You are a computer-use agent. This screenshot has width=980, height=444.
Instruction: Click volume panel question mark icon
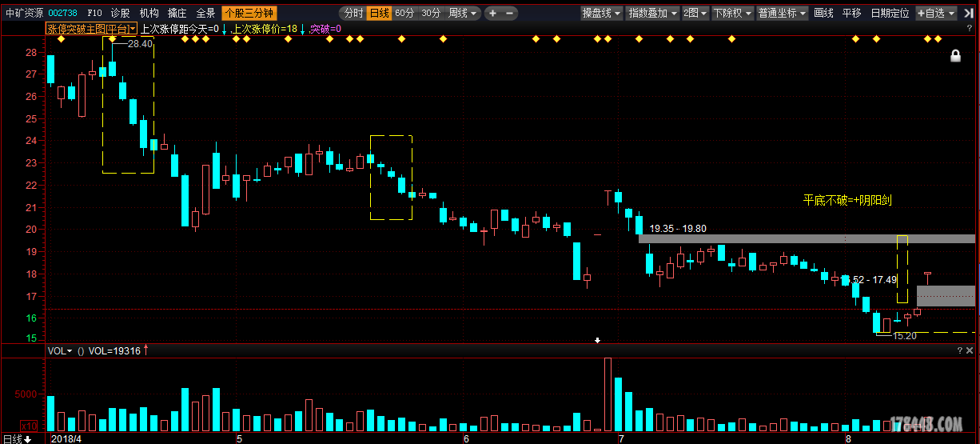point(960,351)
